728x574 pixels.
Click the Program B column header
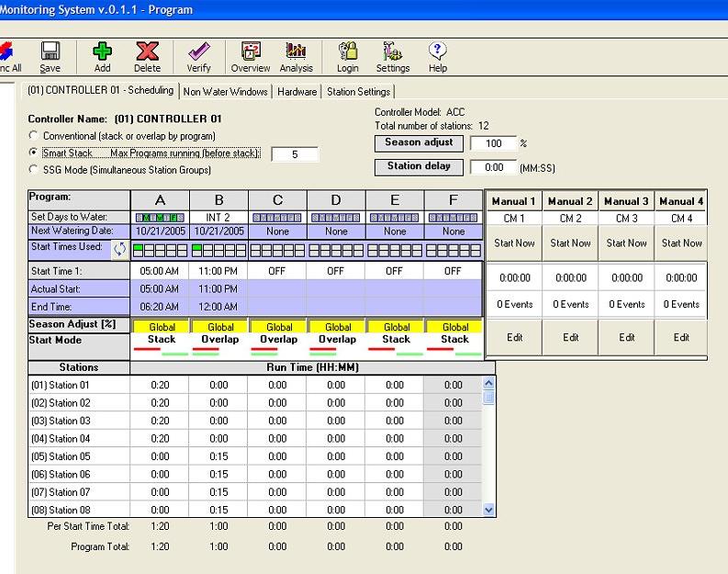click(218, 200)
